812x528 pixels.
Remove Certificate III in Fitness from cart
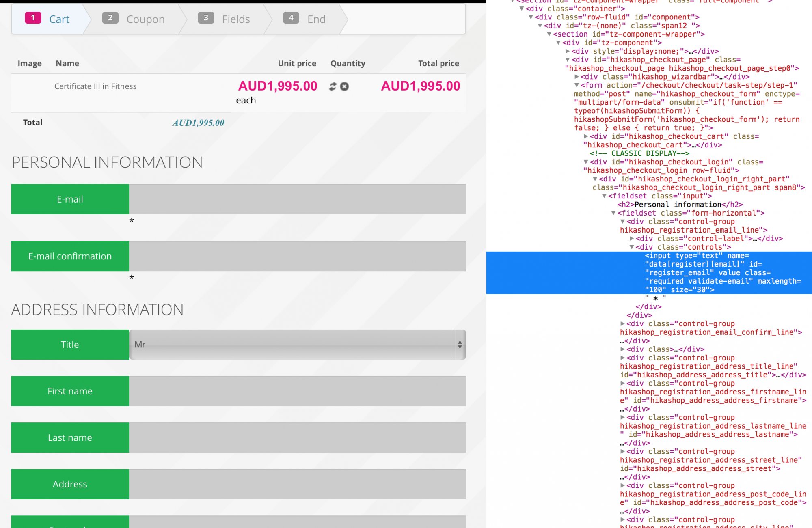(x=344, y=86)
